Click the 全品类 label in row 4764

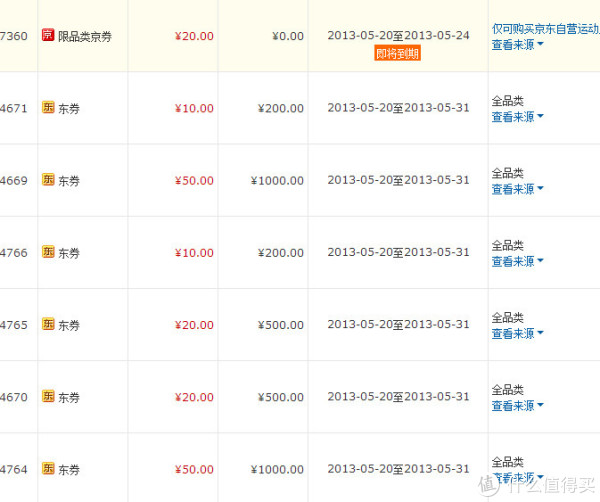coord(508,462)
